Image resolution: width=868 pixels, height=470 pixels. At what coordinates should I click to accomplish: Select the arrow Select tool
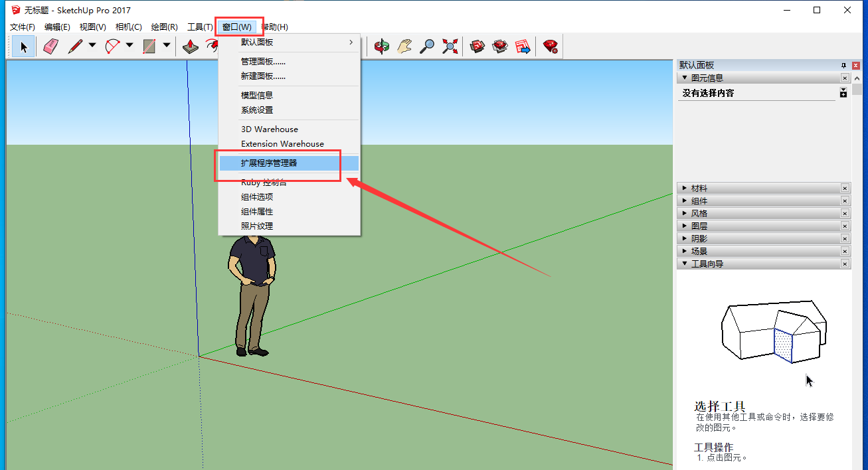click(x=24, y=46)
